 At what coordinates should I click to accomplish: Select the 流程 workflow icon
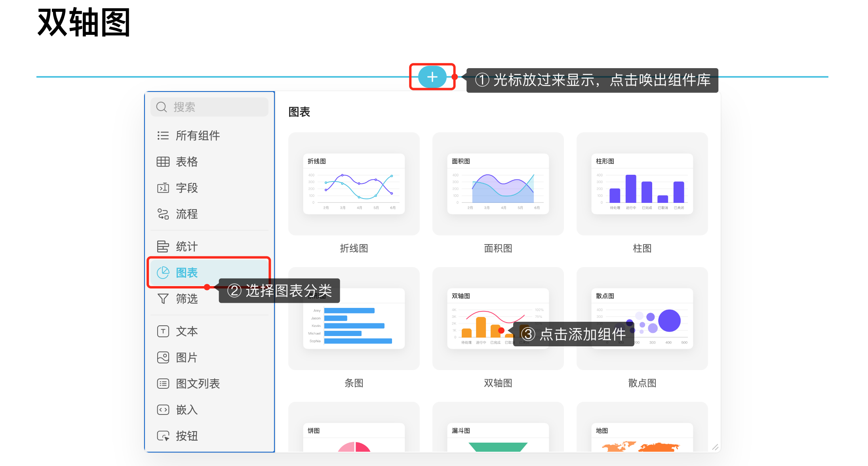[163, 214]
